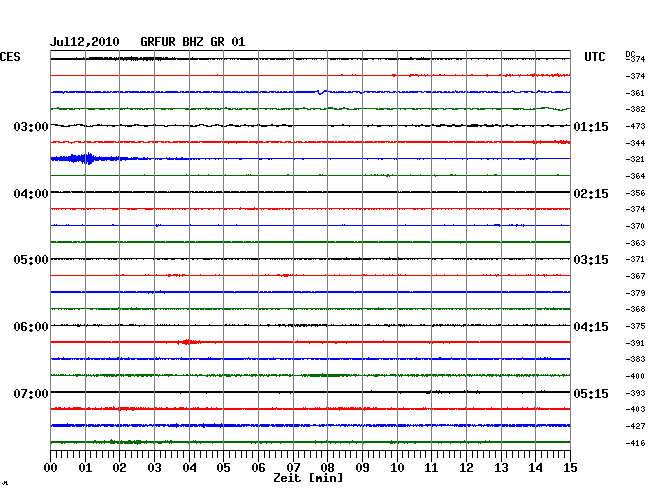Click the '00' minute tick label

pos(51,468)
